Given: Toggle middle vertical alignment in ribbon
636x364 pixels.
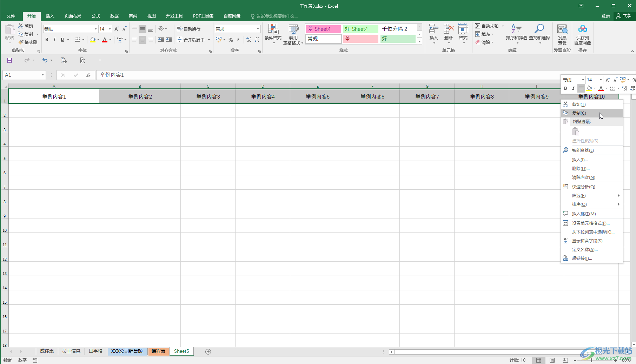Looking at the screenshot, I should [x=142, y=29].
